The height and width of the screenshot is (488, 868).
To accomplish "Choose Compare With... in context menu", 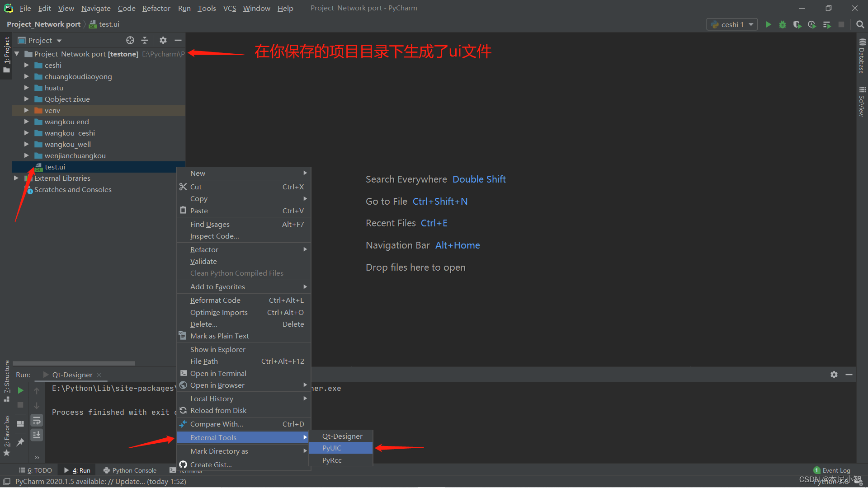I will [243, 424].
